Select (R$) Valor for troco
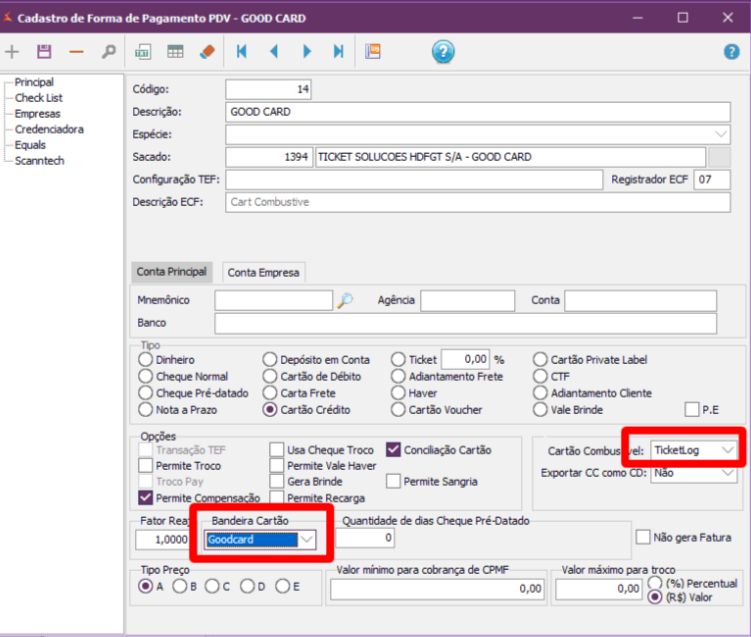This screenshot has height=637, width=751. (x=655, y=597)
